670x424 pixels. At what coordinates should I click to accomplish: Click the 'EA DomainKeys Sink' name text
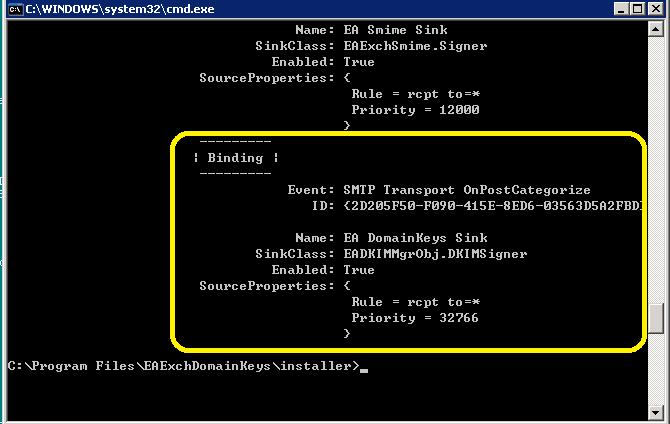[x=415, y=238]
